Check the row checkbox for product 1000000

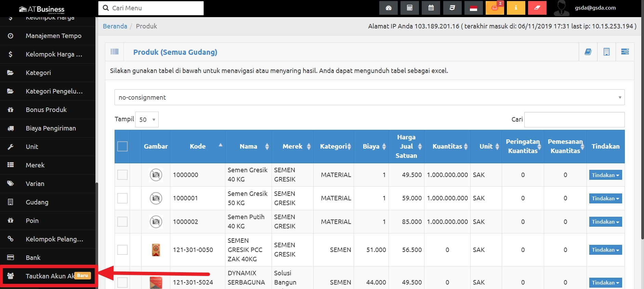(122, 175)
